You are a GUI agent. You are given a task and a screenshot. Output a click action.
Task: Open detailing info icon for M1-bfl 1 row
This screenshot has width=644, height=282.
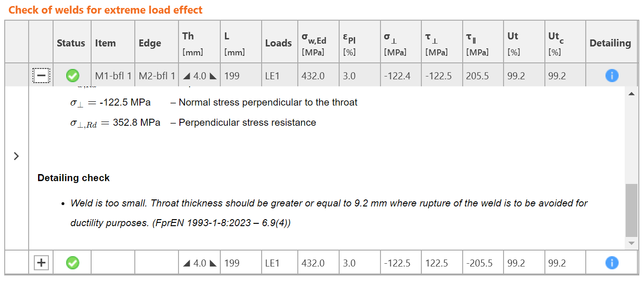(x=612, y=75)
